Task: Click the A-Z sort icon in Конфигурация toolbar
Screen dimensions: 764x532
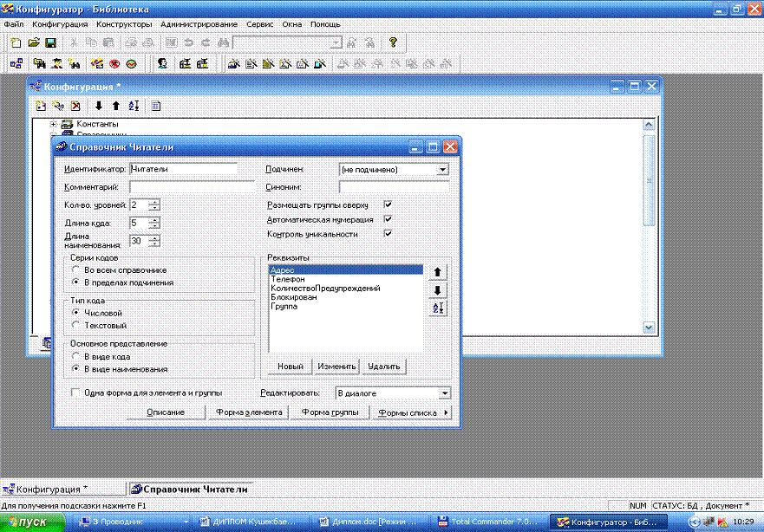Action: coord(134,107)
